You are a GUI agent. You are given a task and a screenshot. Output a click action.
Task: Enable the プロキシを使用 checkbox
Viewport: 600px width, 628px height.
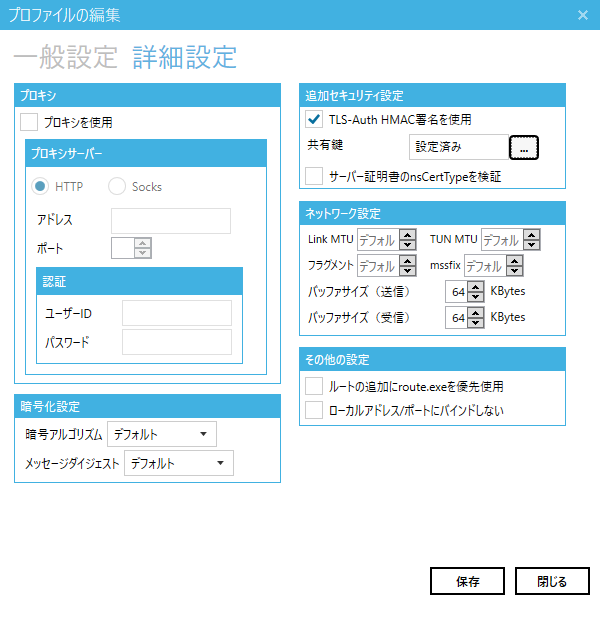29,123
